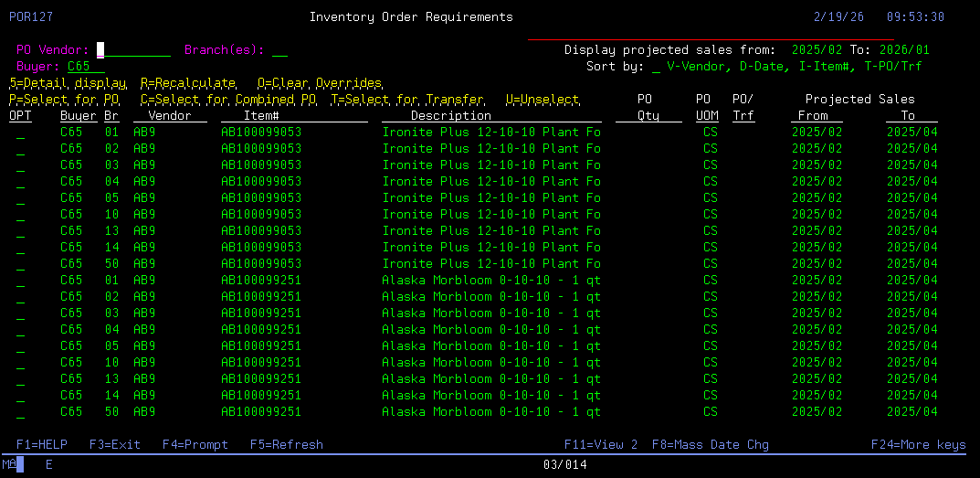Open F8=Mass Date Chg
Image resolution: width=980 pixels, height=478 pixels.
[x=710, y=445]
